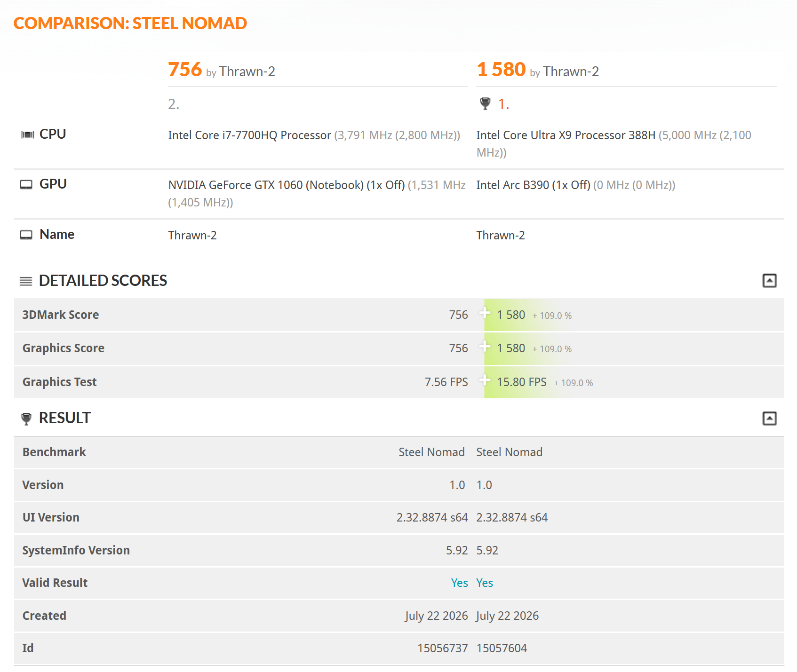The width and height of the screenshot is (797, 672).
Task: Click the plus icon in 3DMark Score row
Action: coord(485,313)
